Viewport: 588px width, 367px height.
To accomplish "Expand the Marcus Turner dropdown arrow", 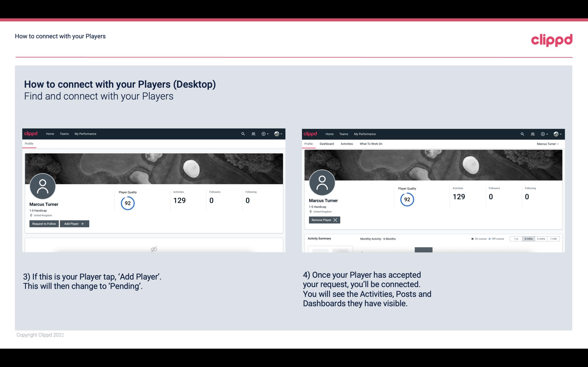I will pyautogui.click(x=559, y=144).
